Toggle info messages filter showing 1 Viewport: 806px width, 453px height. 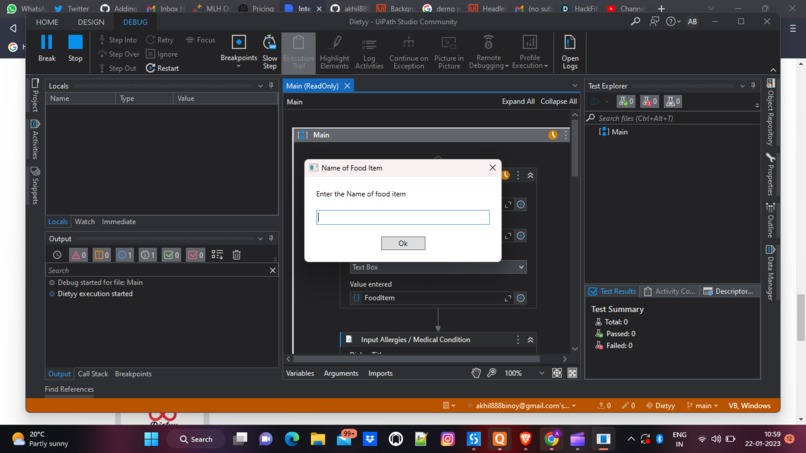(x=124, y=255)
